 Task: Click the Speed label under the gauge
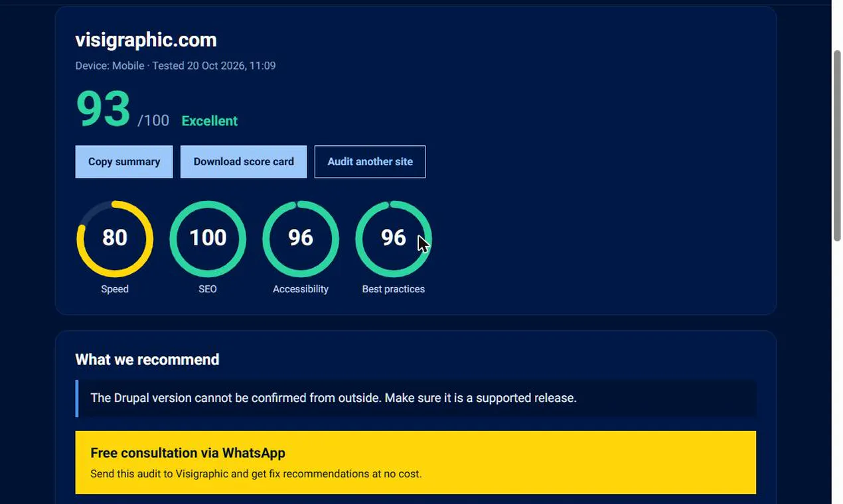point(115,289)
